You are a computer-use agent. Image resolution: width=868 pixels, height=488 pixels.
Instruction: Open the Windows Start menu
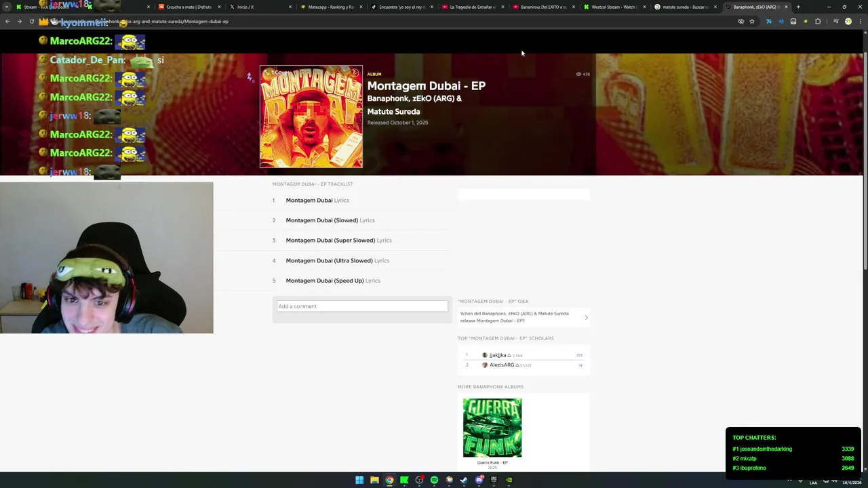359,480
